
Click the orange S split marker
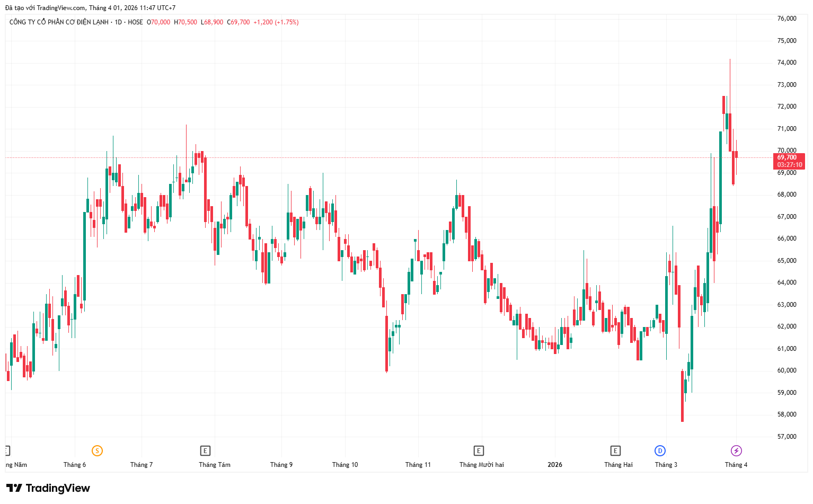tap(97, 451)
